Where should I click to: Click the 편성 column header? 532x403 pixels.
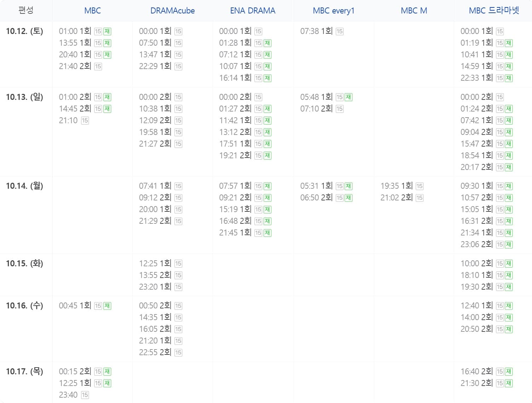pyautogui.click(x=26, y=10)
